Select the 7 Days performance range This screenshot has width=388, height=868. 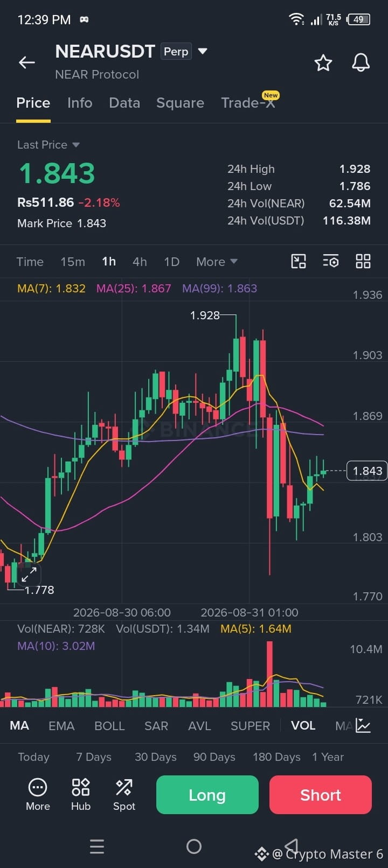[x=94, y=757]
